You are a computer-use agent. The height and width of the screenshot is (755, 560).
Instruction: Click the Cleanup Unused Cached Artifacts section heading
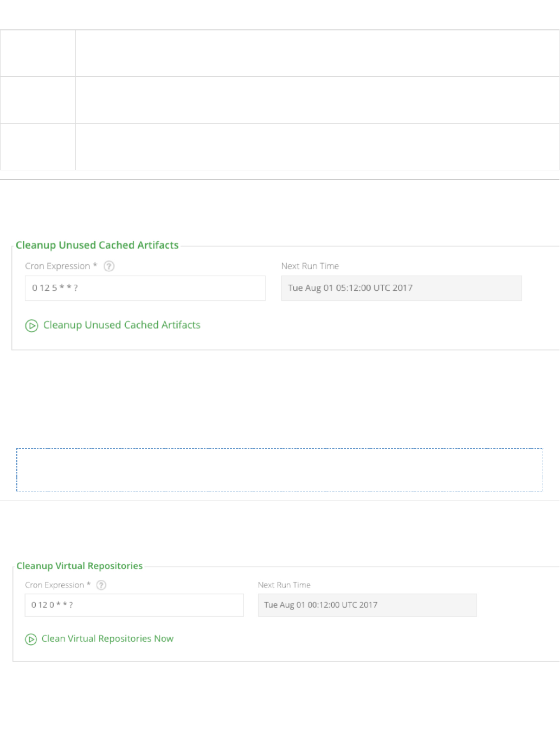click(97, 245)
